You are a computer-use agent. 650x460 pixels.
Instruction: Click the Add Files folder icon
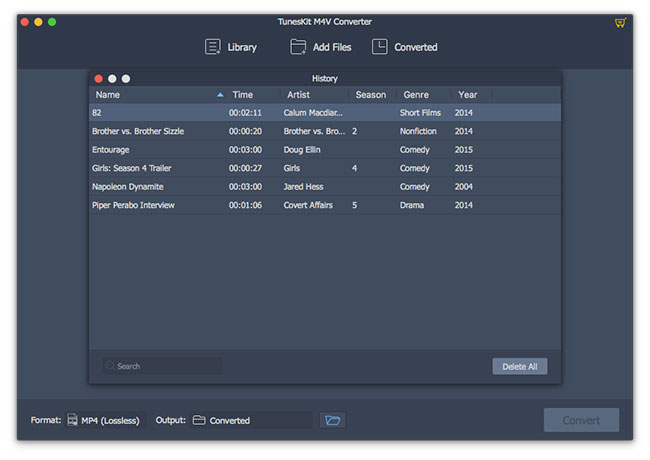coord(298,47)
